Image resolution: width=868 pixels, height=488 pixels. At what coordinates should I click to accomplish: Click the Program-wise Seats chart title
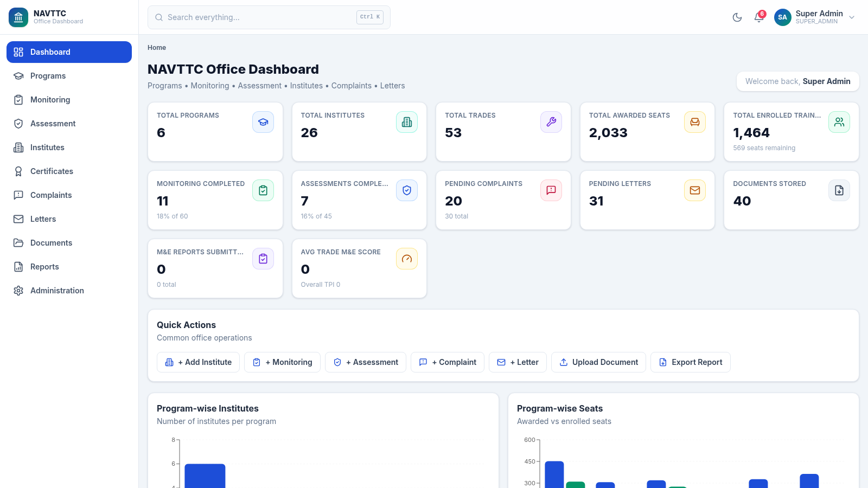560,409
